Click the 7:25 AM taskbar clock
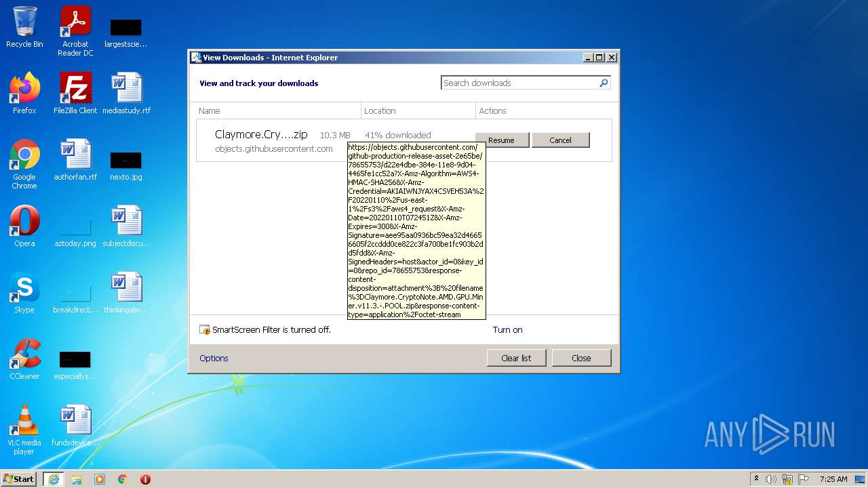This screenshot has height=488, width=868. 833,479
